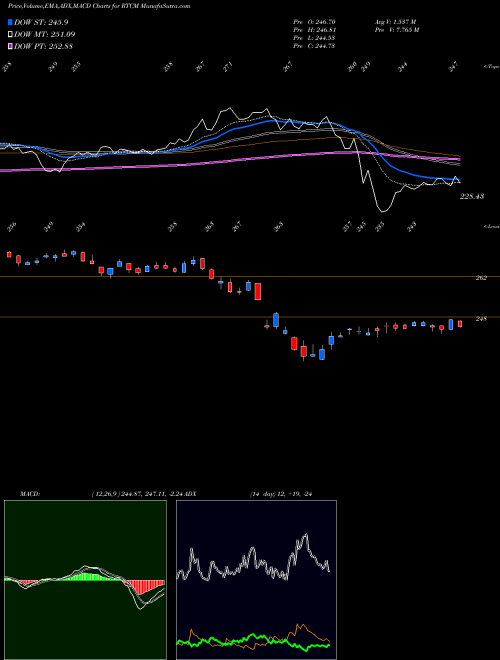Click the 271 top price marker
This screenshot has height=660, width=500.
[228, 67]
